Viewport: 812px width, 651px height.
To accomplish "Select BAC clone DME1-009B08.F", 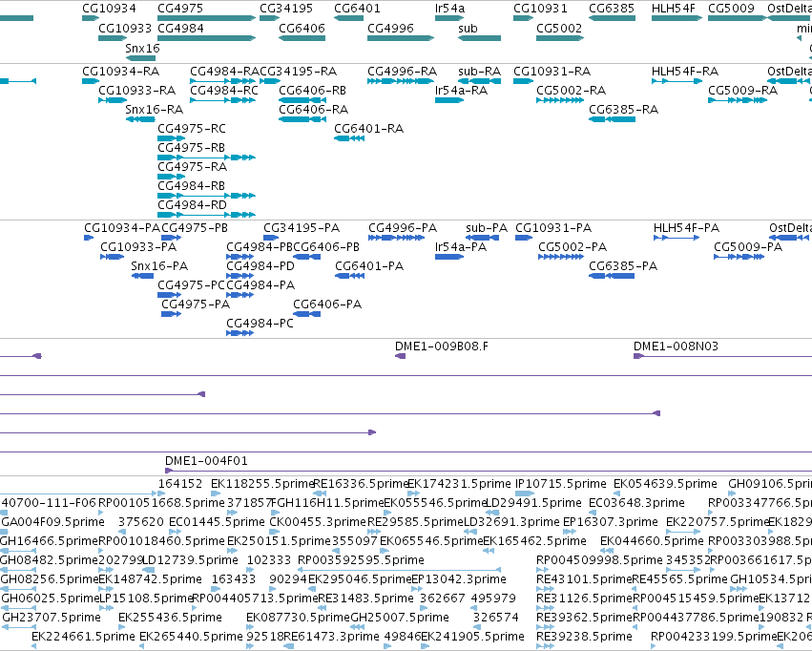I will [x=441, y=346].
